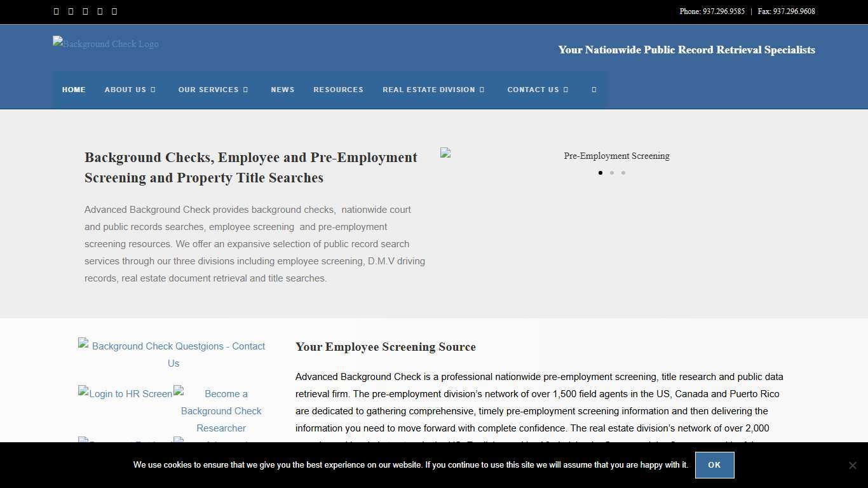Click the third social media icon top left
This screenshot has width=868, height=488.
click(85, 11)
